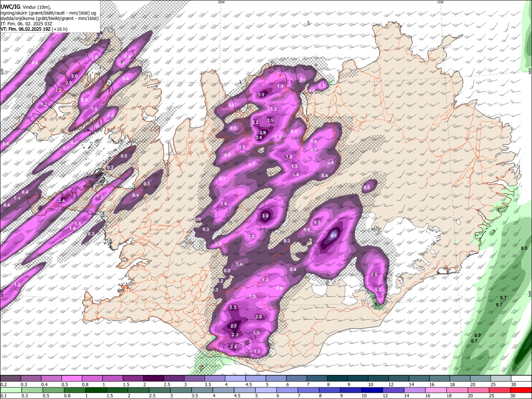Click the 0.2–0.3 dark mauve swatch, upper legend bar
This screenshot has height=399, width=532.
[x=10, y=379]
